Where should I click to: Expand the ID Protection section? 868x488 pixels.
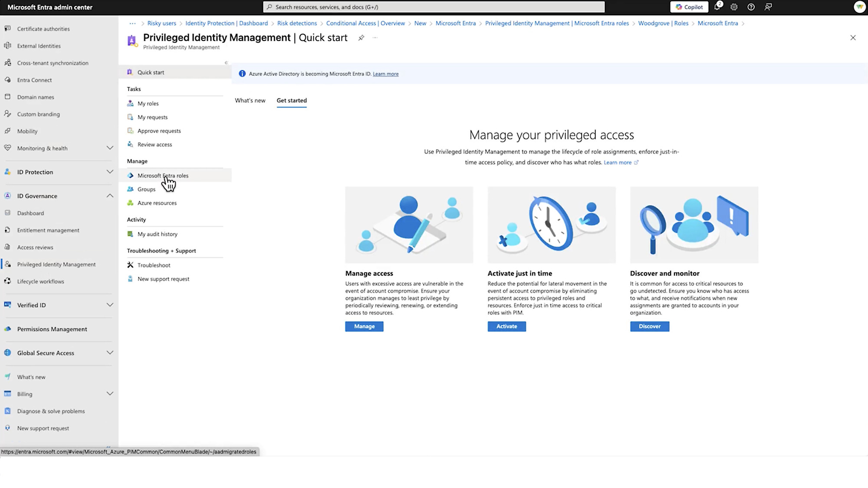(x=110, y=172)
